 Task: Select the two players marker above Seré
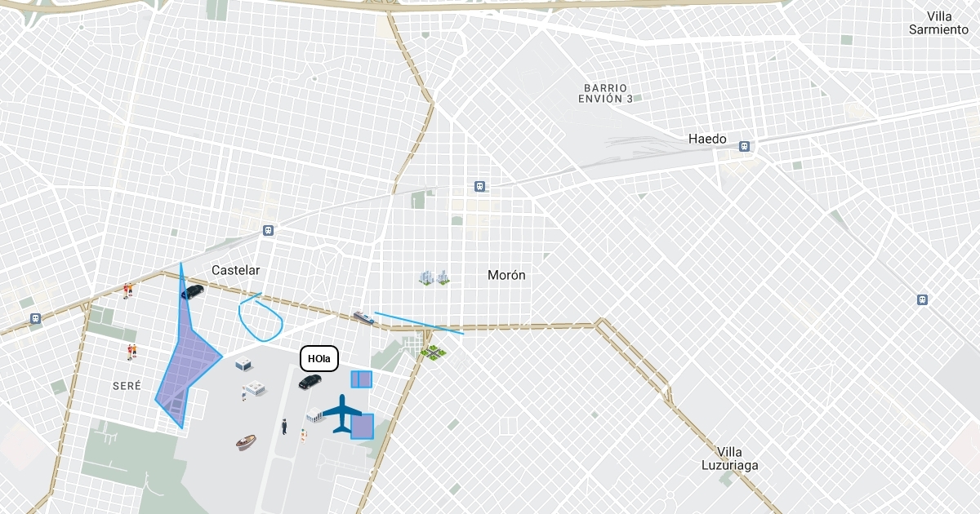131,352
